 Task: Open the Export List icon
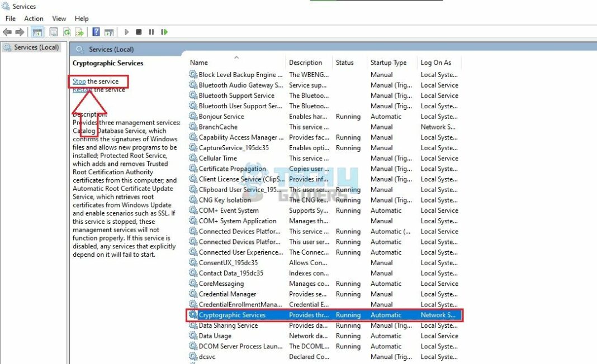pyautogui.click(x=79, y=32)
